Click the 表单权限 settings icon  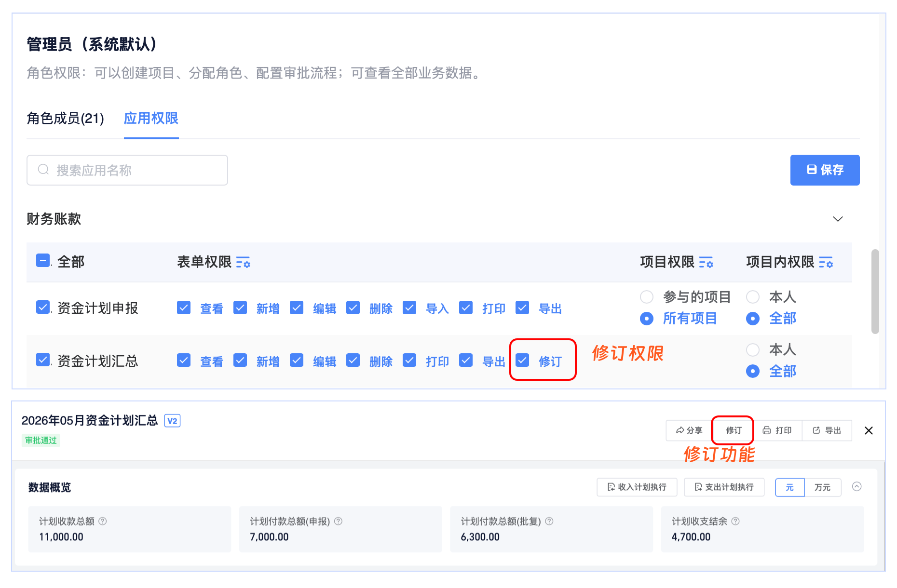243,262
